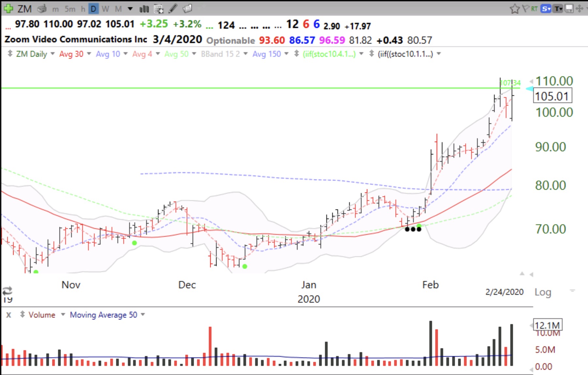Click the +17.97 value in header
Image resolution: width=588 pixels, height=375 pixels.
click(x=358, y=26)
